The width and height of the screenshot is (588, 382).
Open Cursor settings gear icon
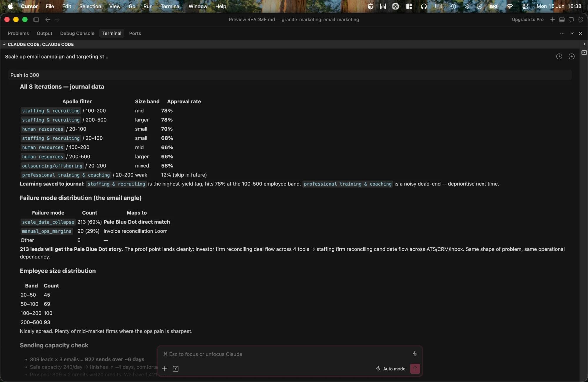coord(580,19)
